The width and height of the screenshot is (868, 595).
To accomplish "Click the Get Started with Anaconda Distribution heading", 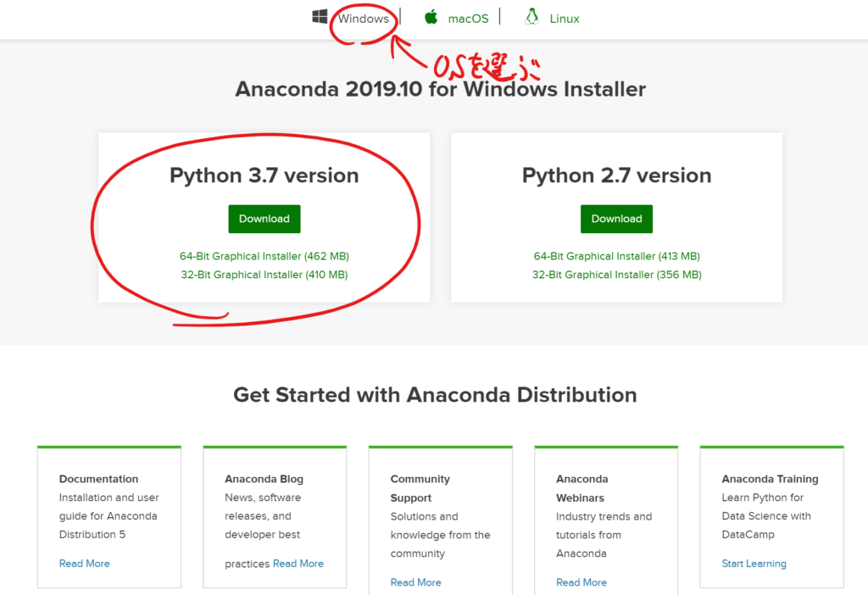I will [435, 395].
